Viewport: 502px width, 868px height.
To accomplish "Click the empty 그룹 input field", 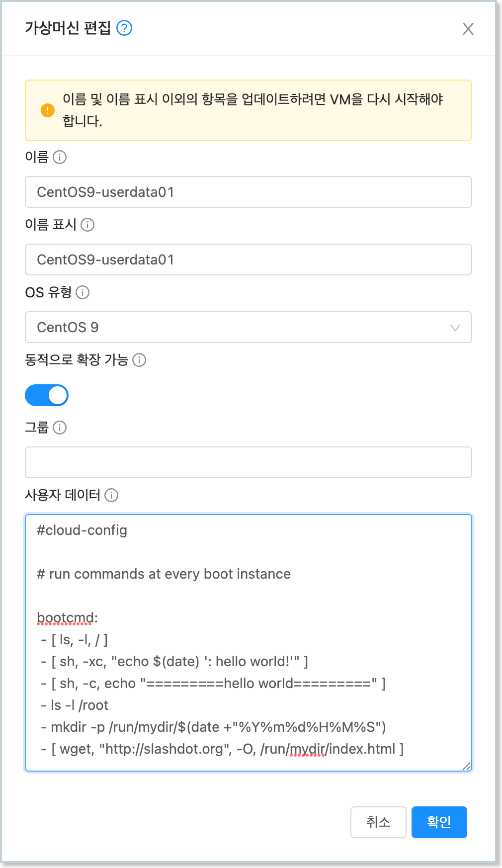I will point(249,462).
